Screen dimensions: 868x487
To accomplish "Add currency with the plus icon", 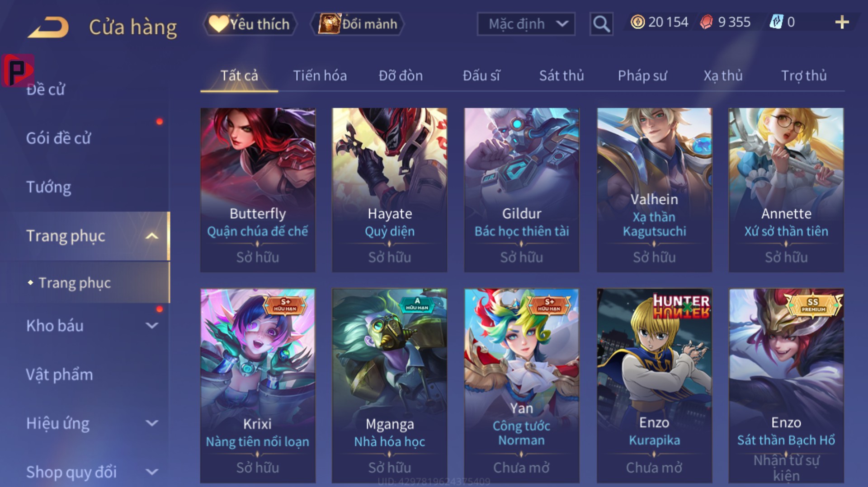I will [x=842, y=22].
